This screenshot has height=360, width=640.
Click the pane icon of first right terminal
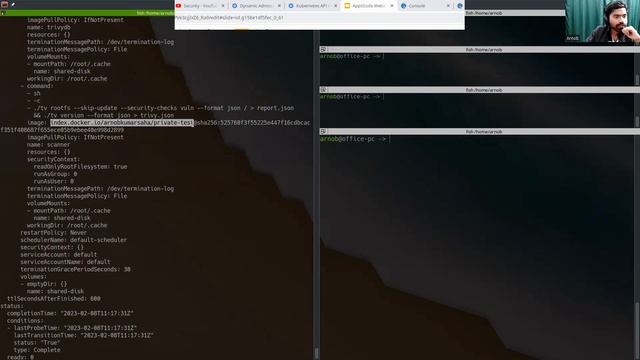click(x=323, y=49)
